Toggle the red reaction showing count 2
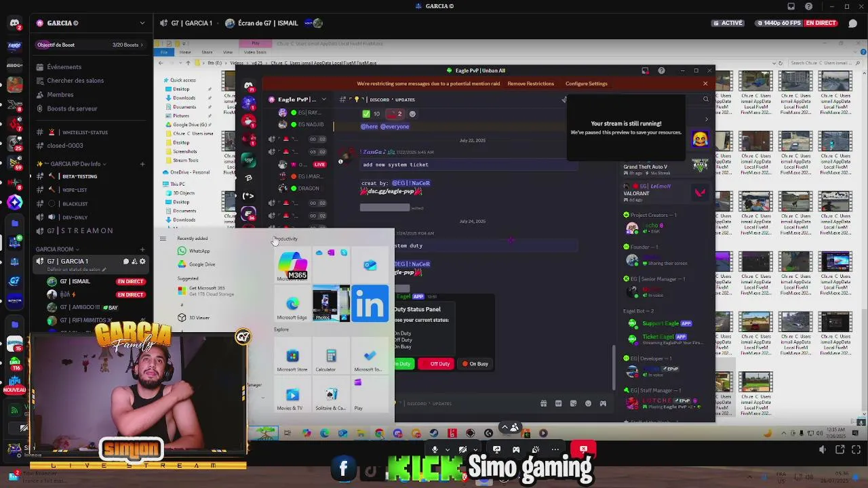The width and height of the screenshot is (868, 488). (395, 114)
